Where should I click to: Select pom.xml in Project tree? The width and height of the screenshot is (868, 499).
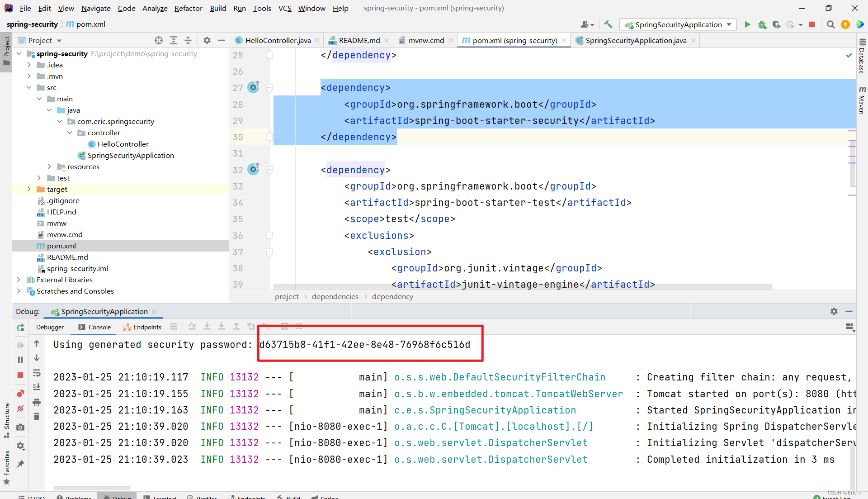[x=61, y=246]
